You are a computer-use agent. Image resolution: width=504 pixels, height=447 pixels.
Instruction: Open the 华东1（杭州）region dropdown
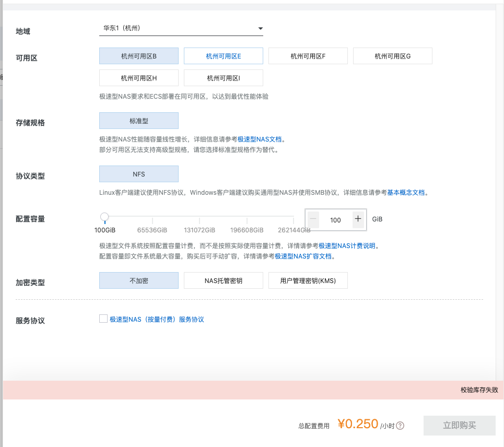pos(181,28)
